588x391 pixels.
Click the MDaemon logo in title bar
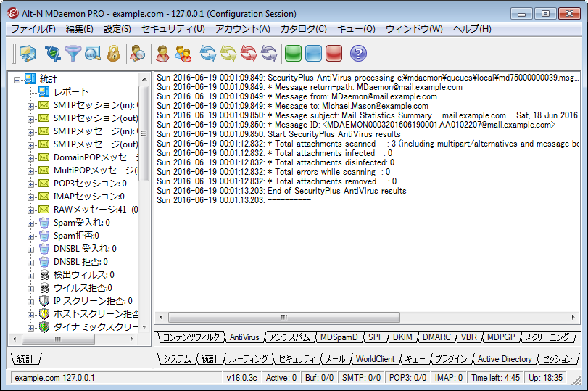click(x=12, y=13)
